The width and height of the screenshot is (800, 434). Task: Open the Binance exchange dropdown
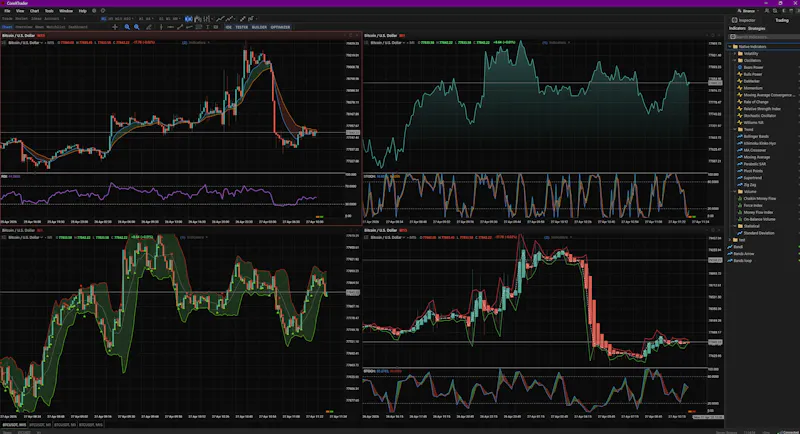pos(747,11)
